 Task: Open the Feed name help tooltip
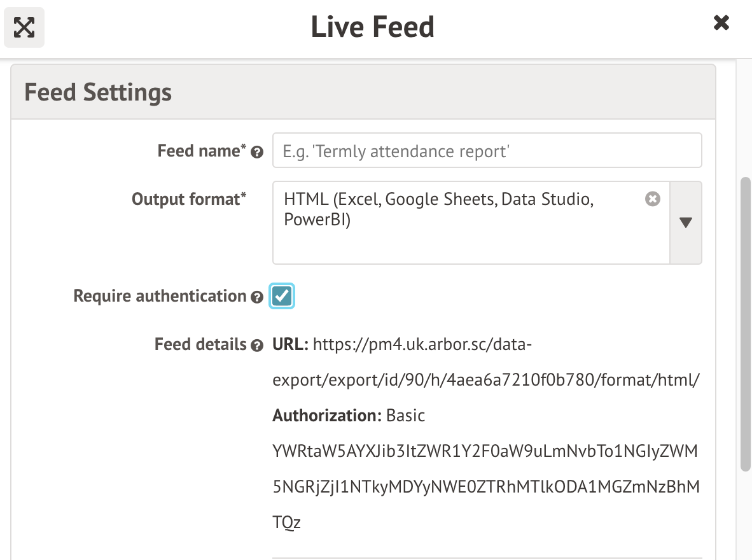click(256, 152)
